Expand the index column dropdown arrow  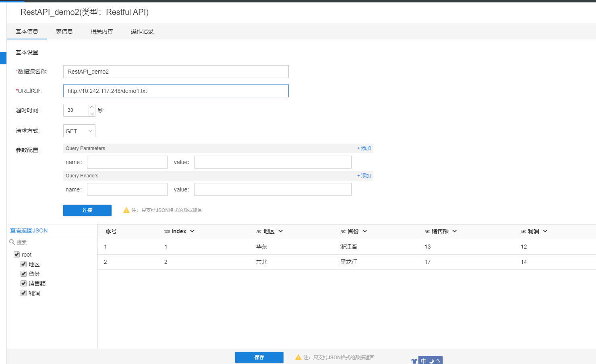tap(192, 231)
